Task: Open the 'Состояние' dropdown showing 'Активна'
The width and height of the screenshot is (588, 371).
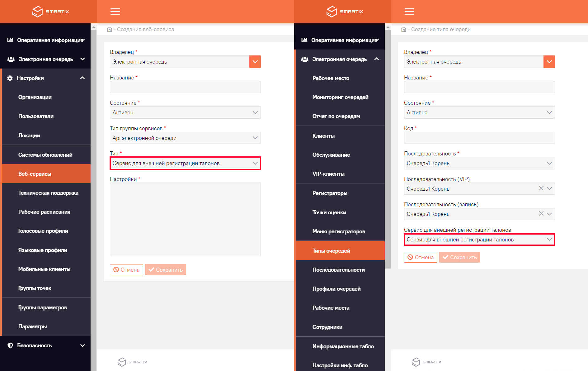Action: point(479,112)
